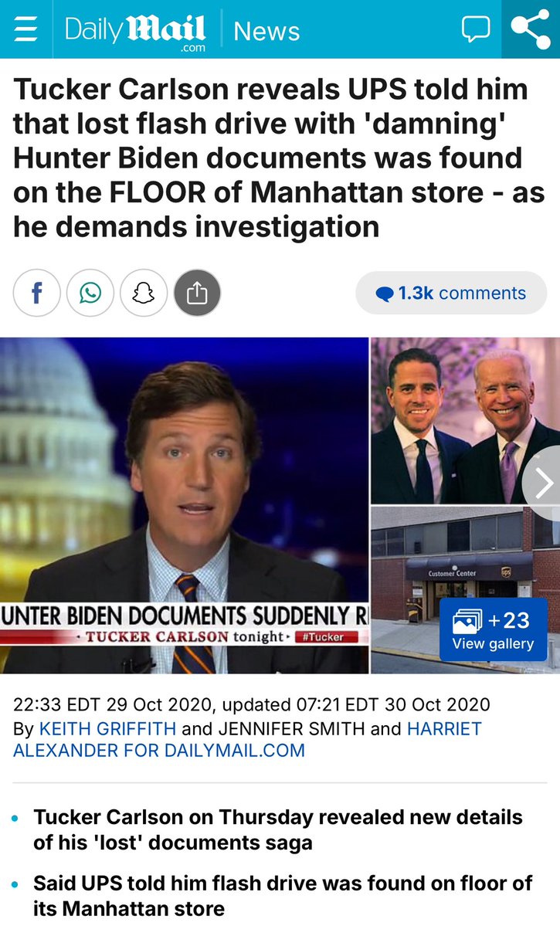Open Keith Griffith author link

click(x=107, y=729)
